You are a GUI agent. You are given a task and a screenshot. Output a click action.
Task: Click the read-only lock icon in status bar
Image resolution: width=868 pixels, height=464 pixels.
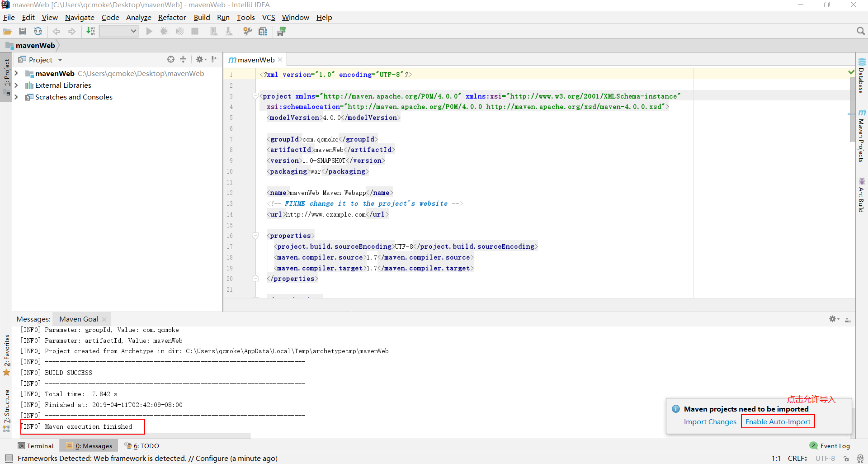(846, 459)
